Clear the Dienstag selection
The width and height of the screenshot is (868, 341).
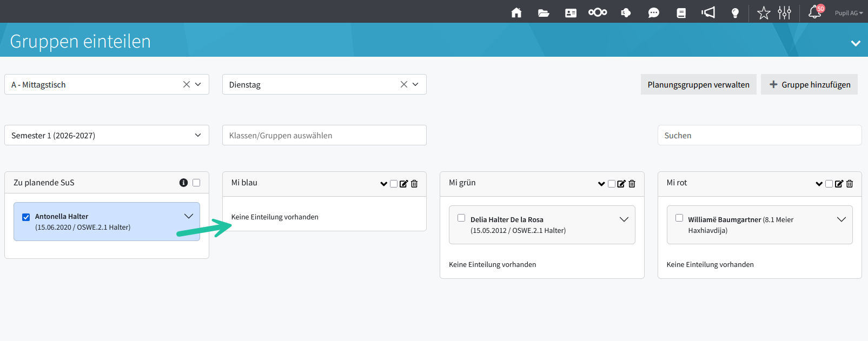(x=404, y=84)
